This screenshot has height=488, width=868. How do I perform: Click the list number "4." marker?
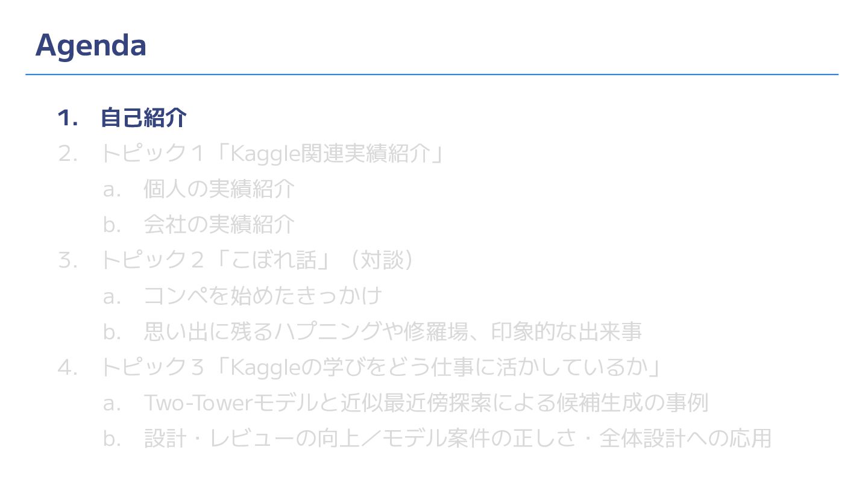(x=68, y=367)
